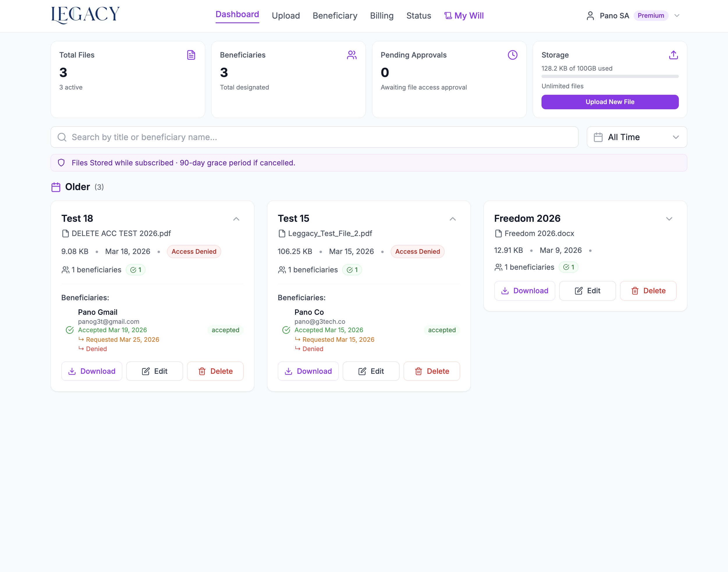The width and height of the screenshot is (728, 572).
Task: Open the My Will page
Action: [464, 16]
